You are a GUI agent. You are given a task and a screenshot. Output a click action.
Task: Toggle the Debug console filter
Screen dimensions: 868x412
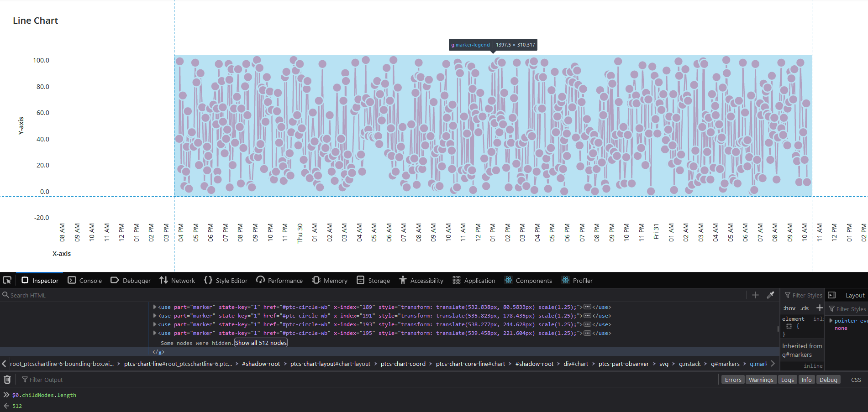[828, 380]
